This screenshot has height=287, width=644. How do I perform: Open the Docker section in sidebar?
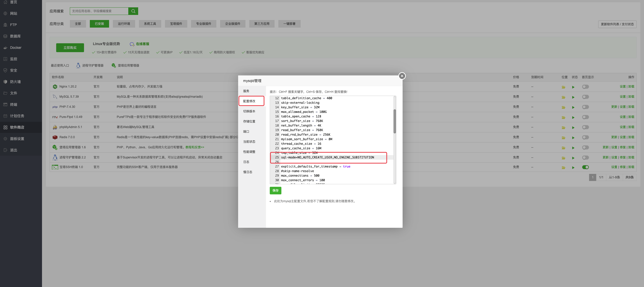15,47
